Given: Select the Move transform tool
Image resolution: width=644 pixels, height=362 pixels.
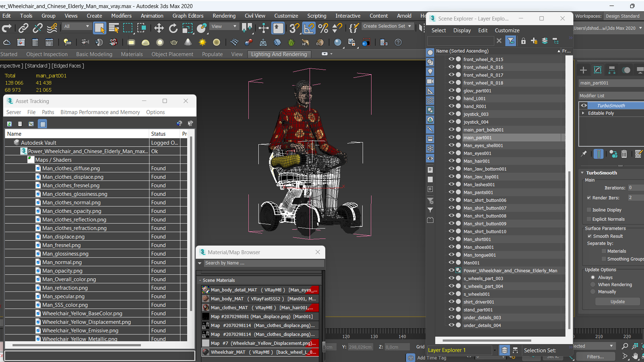Looking at the screenshot, I should [x=159, y=28].
